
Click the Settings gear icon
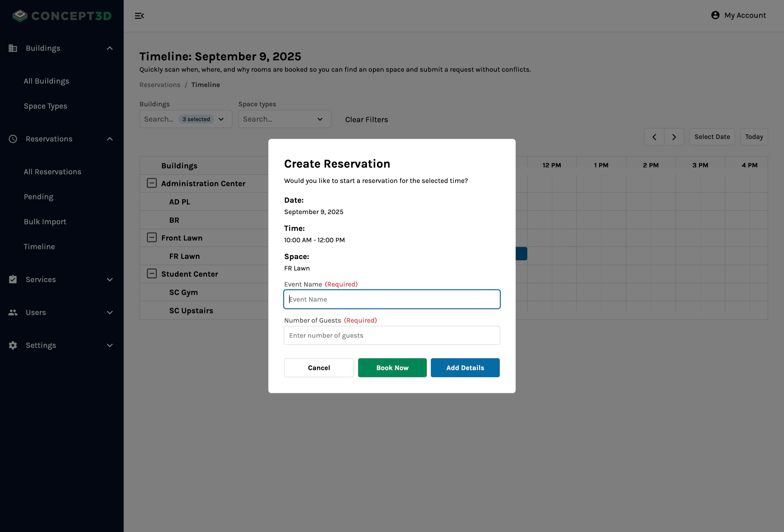coord(13,345)
